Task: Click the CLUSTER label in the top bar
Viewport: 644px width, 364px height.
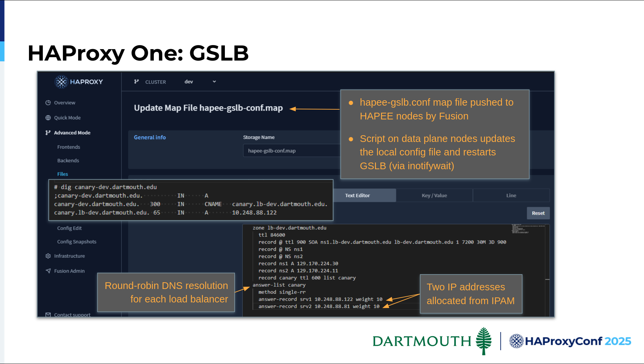Action: pos(156,82)
